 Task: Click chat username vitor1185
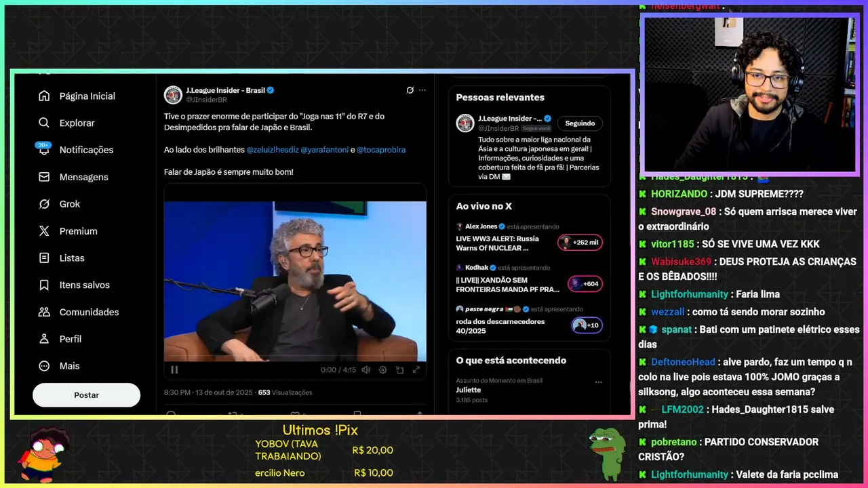click(673, 244)
